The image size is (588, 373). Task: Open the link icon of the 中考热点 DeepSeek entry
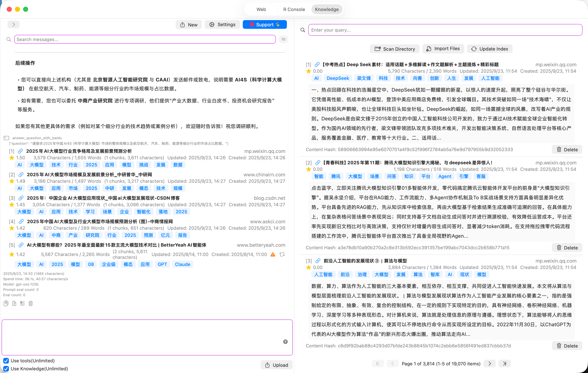point(317,64)
